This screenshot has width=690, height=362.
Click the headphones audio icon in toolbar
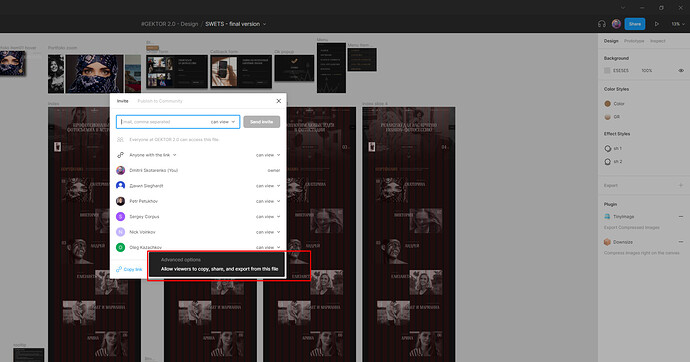tap(602, 24)
